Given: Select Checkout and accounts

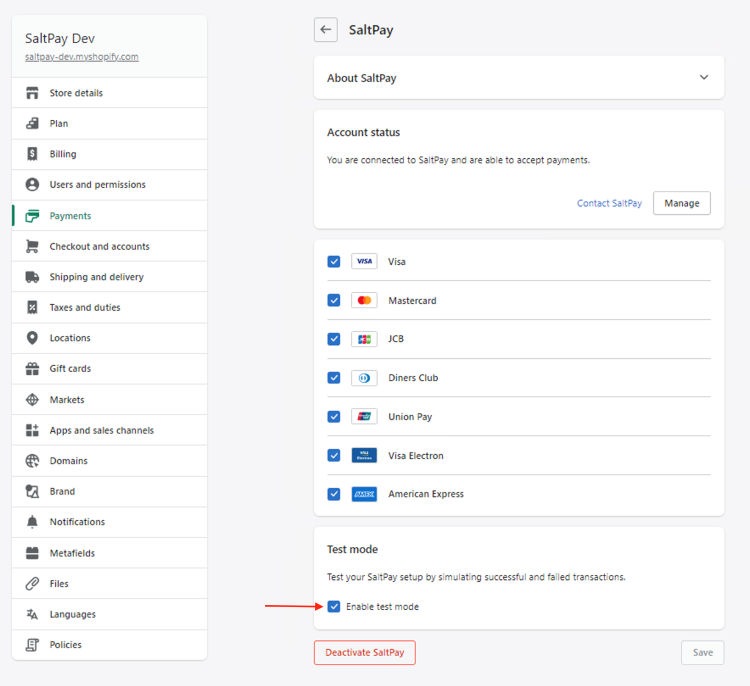Looking at the screenshot, I should (x=110, y=246).
